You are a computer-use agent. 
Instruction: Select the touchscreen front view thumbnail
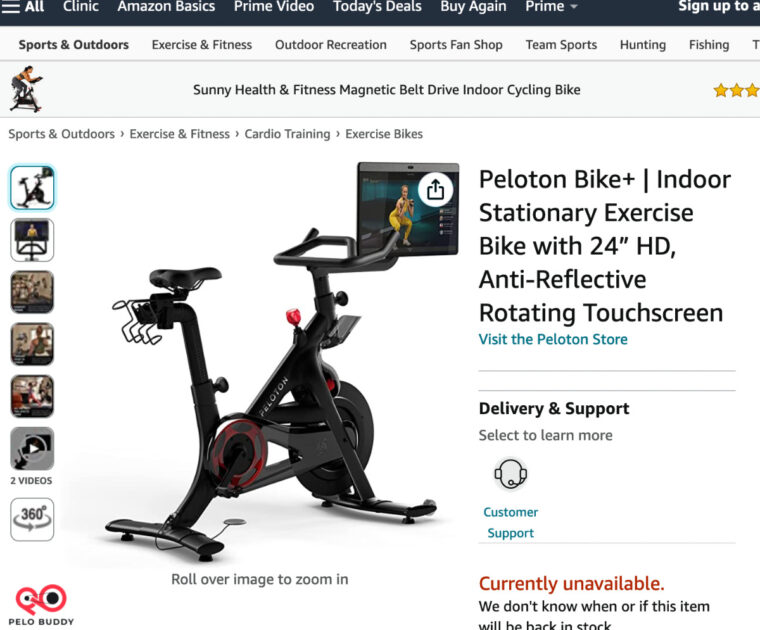click(32, 240)
